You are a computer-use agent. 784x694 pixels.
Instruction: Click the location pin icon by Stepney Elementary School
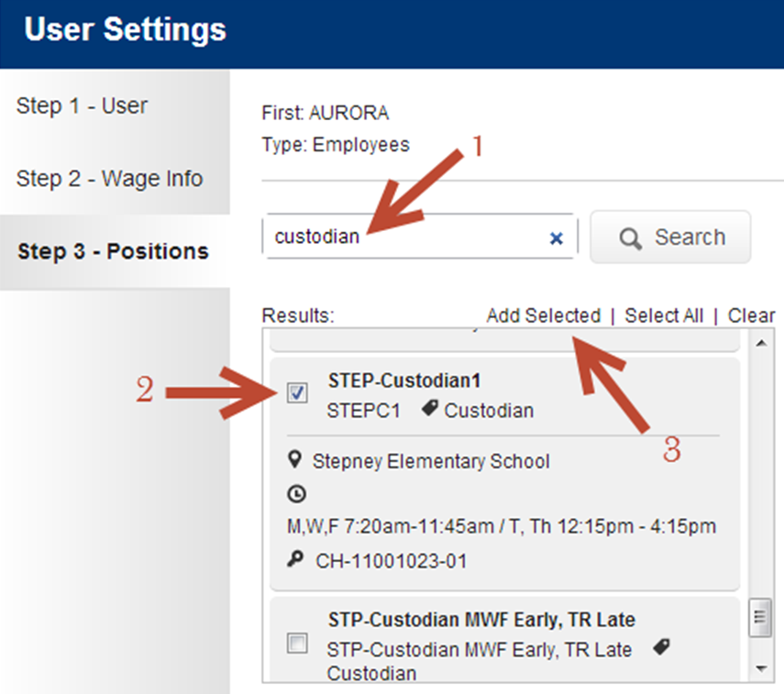click(295, 459)
